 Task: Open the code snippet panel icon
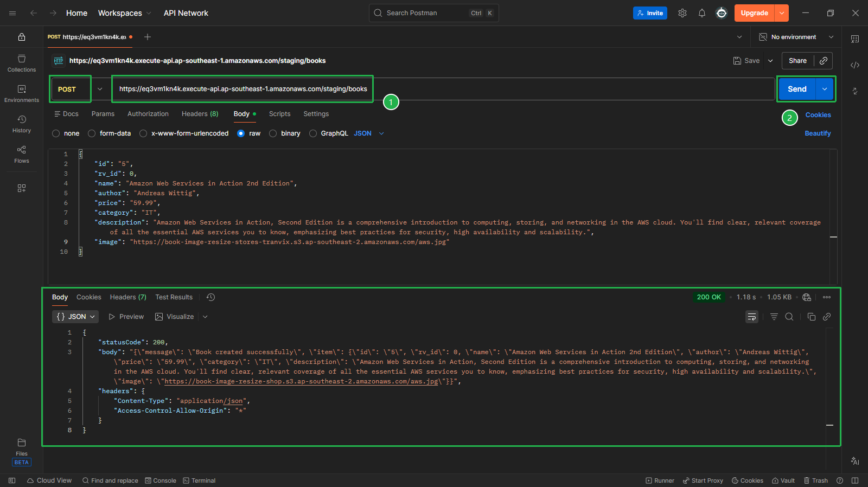(x=855, y=65)
